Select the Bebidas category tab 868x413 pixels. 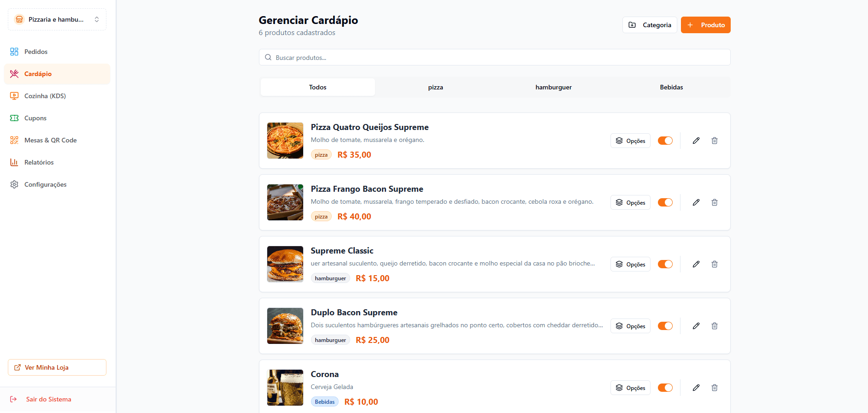click(x=671, y=87)
